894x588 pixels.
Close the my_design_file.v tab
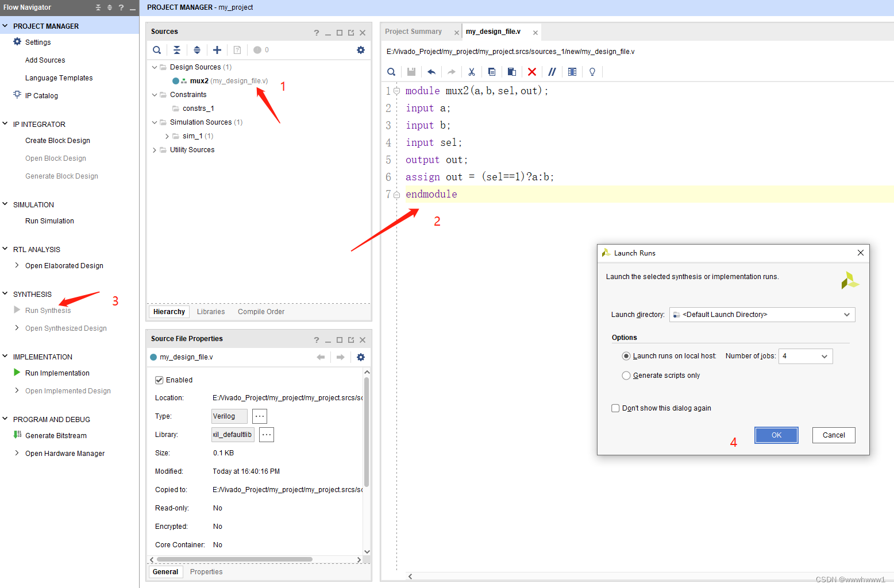[x=535, y=33]
